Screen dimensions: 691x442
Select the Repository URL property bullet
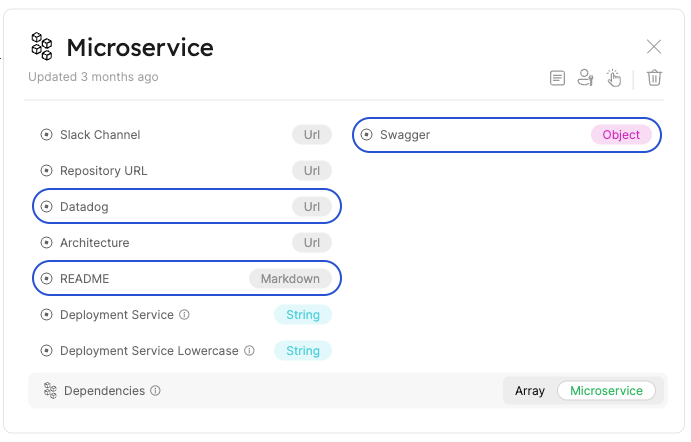pos(46,171)
